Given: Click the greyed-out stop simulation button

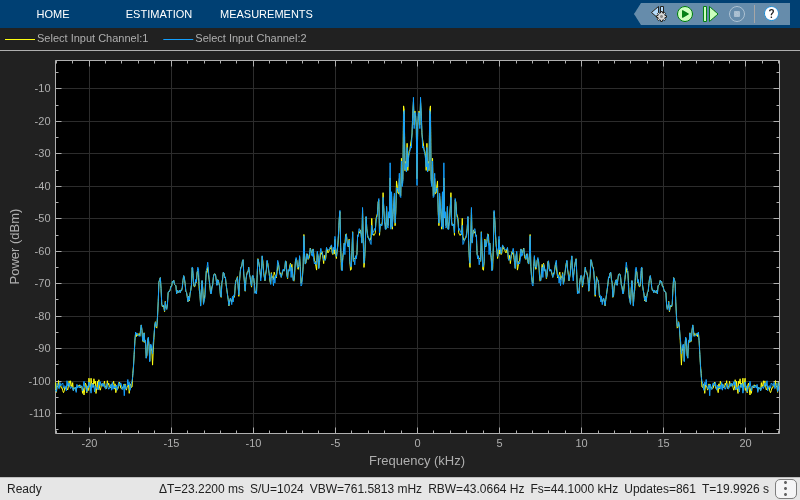Looking at the screenshot, I should [736, 14].
